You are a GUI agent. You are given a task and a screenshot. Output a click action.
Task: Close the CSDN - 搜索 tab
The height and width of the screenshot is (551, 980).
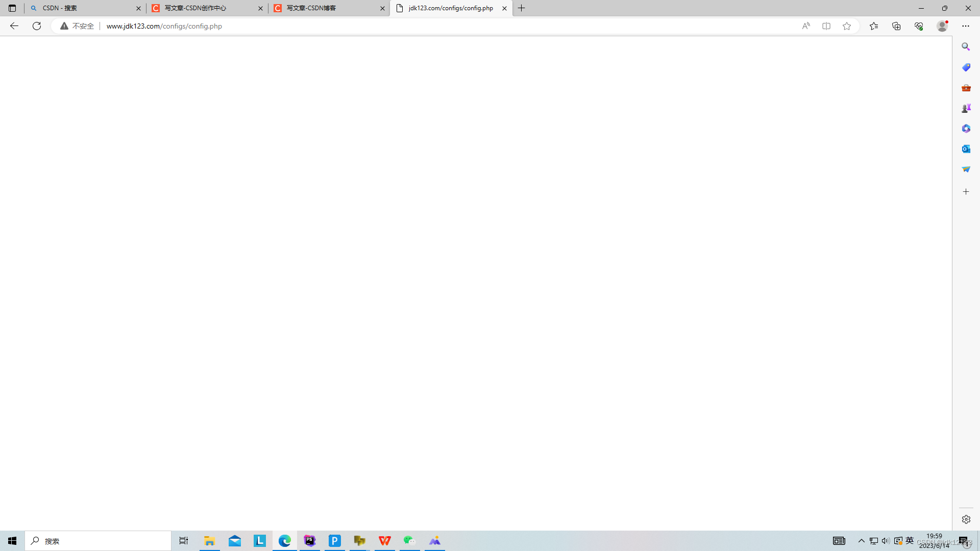pos(138,8)
